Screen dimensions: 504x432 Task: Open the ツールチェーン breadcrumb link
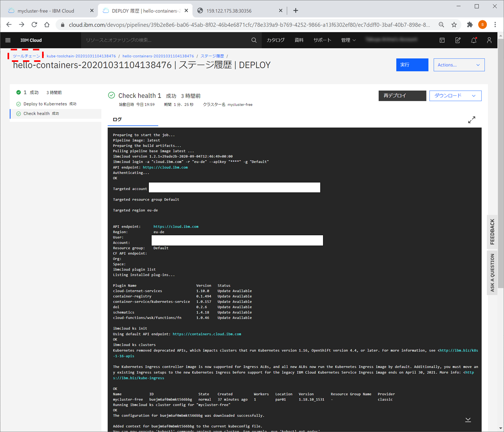coord(26,56)
